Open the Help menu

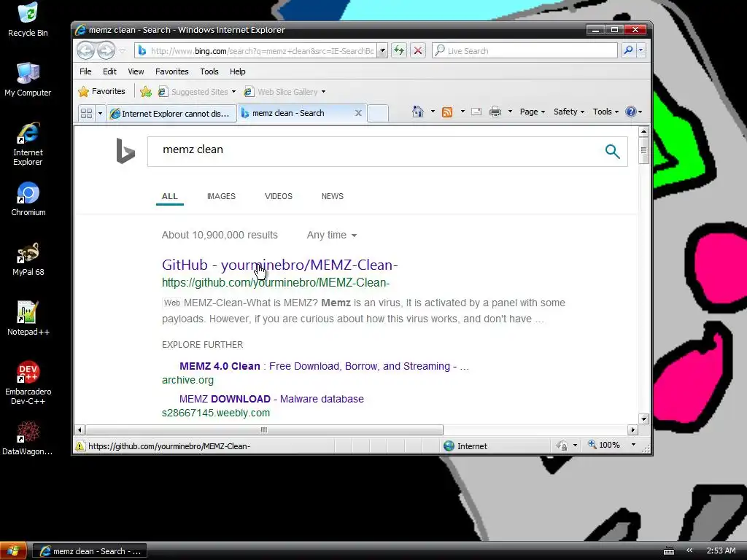click(237, 71)
